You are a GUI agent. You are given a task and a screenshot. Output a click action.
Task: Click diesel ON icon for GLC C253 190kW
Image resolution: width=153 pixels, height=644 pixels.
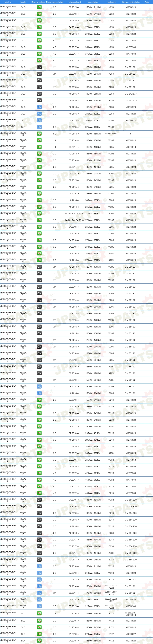point(39,94)
